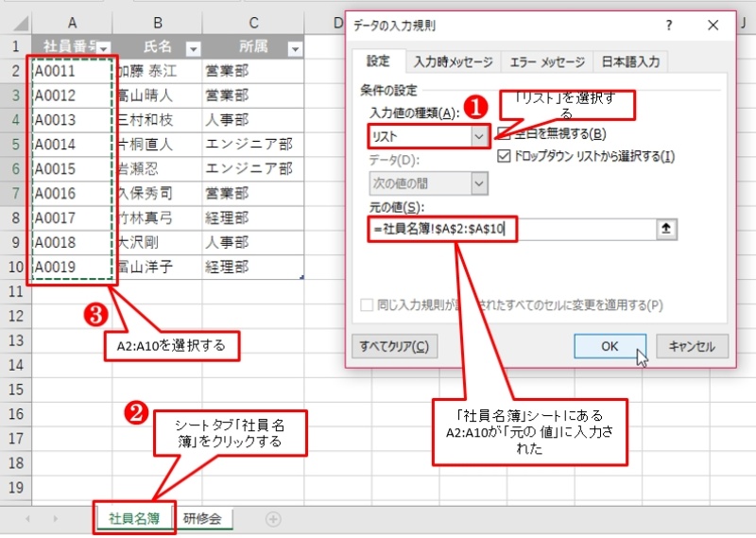Toggle 空白を無視する checkbox
This screenshot has height=538, width=756.
pyautogui.click(x=504, y=134)
